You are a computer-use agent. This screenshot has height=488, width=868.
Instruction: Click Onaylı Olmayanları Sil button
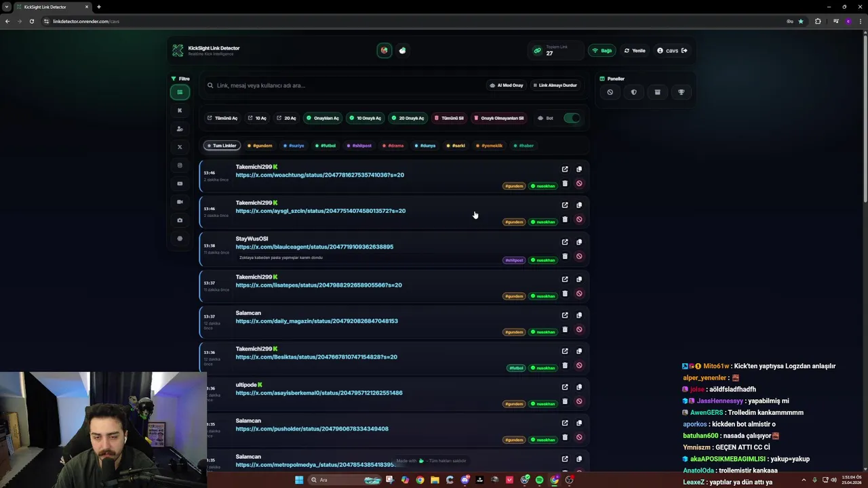tap(499, 118)
